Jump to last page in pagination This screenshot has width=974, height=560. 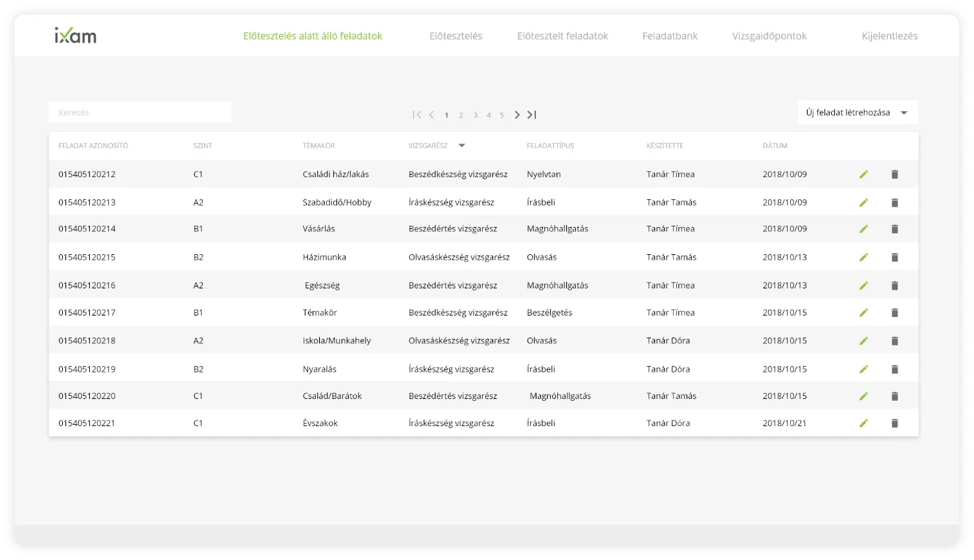pos(531,115)
